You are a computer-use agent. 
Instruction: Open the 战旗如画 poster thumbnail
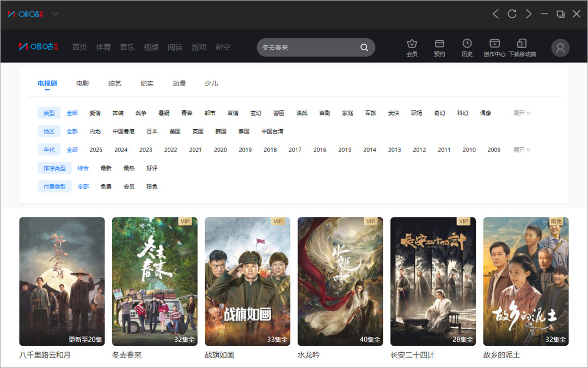(248, 281)
